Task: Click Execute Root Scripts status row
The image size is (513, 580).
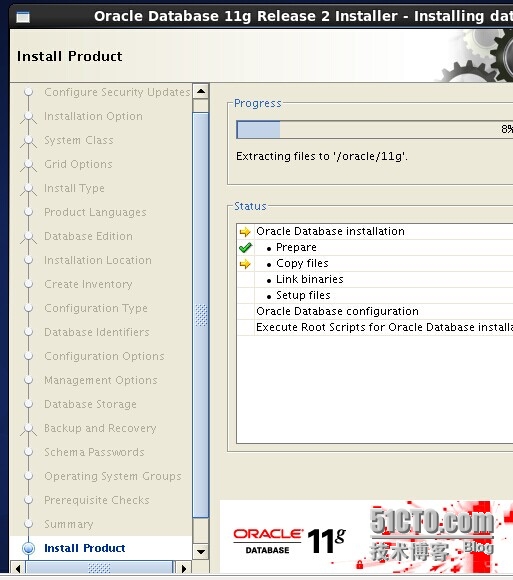Action: pos(375,327)
